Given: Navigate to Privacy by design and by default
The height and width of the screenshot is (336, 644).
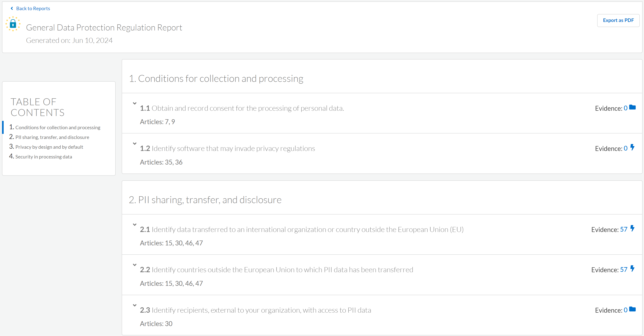Looking at the screenshot, I should [x=49, y=147].
